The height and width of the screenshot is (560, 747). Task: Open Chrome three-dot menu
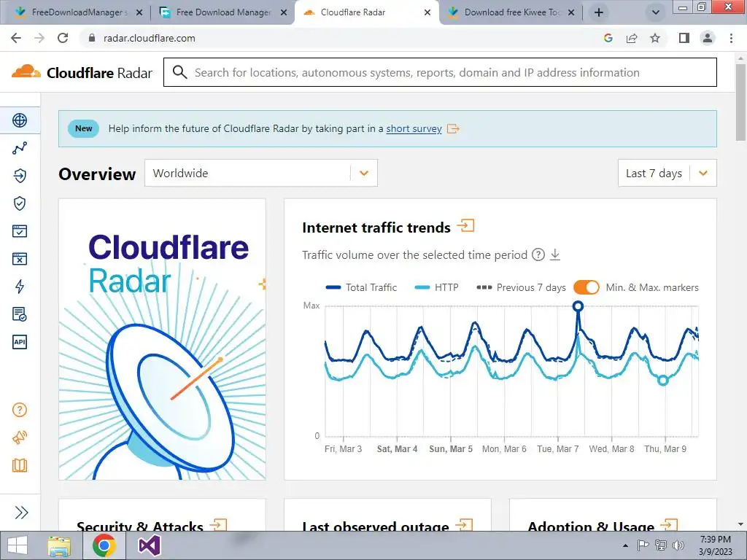coord(731,38)
